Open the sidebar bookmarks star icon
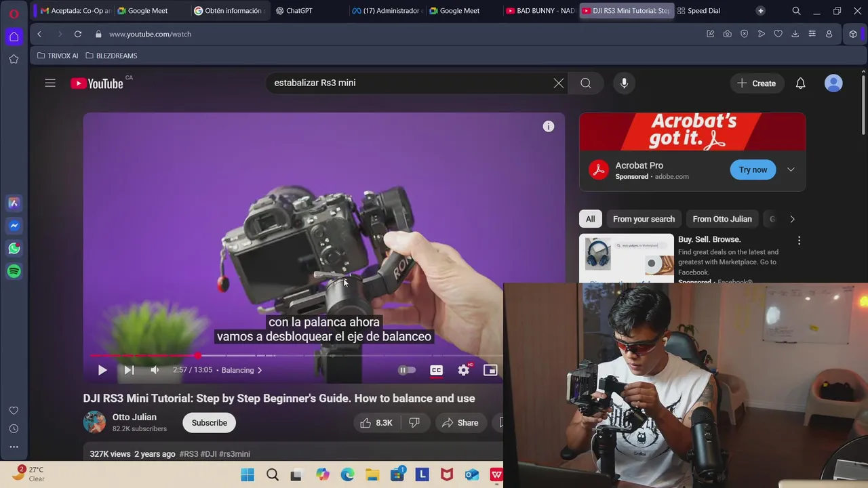The height and width of the screenshot is (488, 868). [x=14, y=59]
